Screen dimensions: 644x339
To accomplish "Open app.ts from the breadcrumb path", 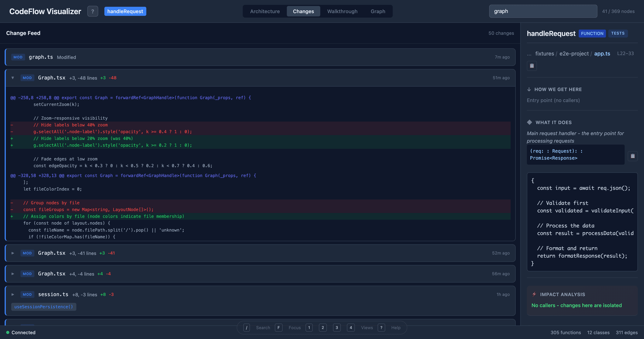I will pyautogui.click(x=602, y=54).
